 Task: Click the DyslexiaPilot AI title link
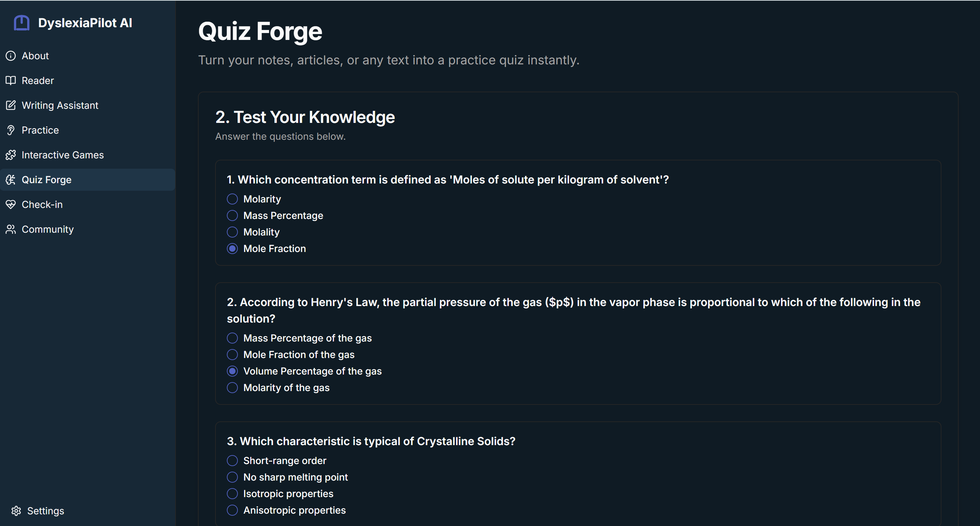pos(85,23)
